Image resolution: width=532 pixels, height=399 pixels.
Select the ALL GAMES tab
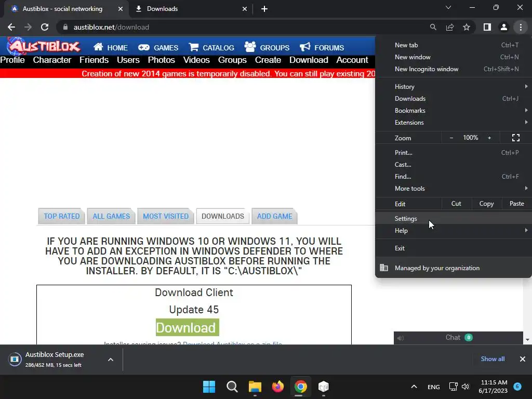(111, 216)
